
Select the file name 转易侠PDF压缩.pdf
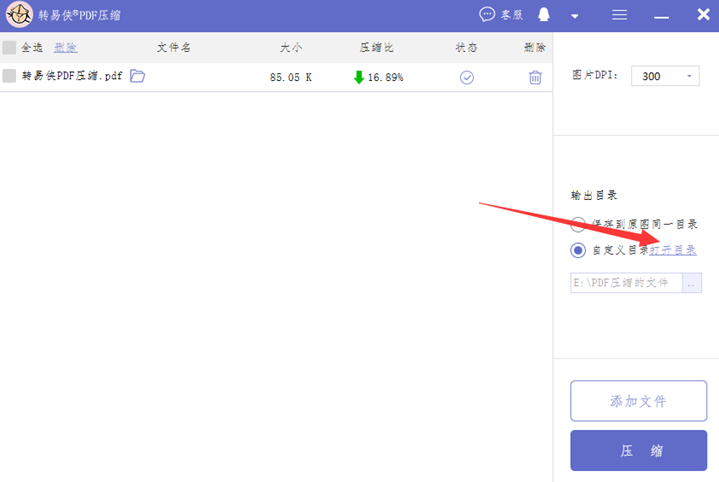click(x=72, y=76)
